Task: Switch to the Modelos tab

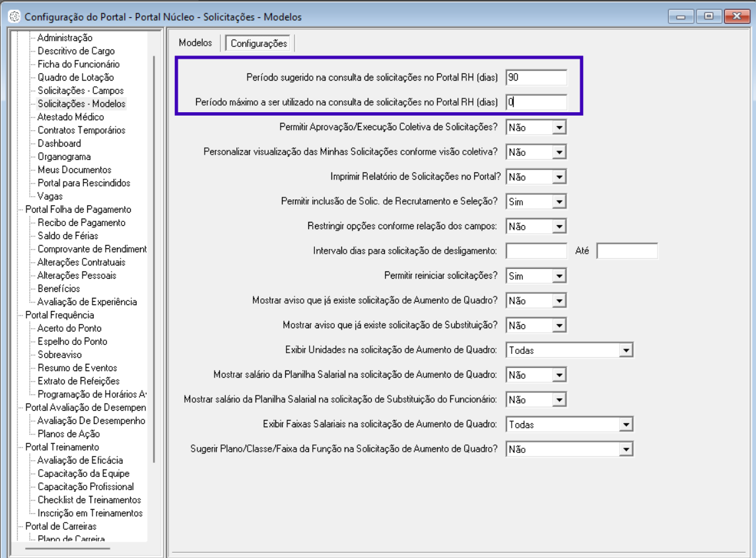Action: click(x=195, y=43)
